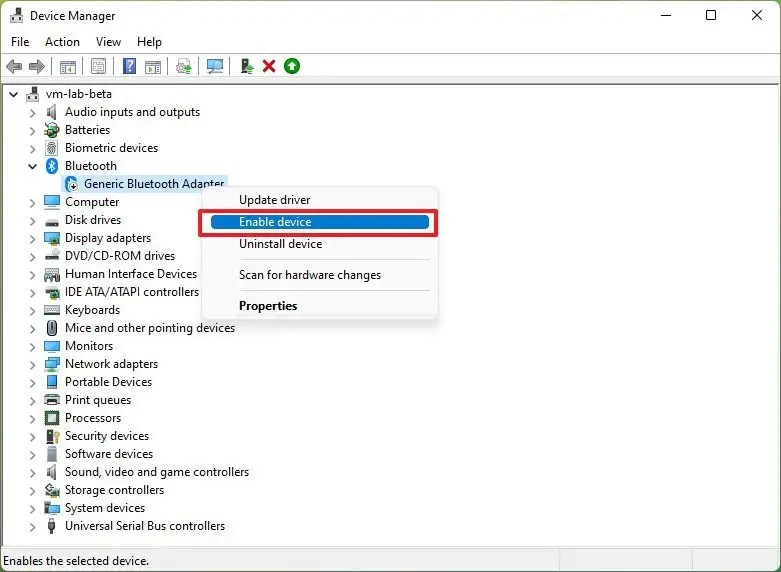781x572 pixels.
Task: Open the Properties sheet toolbar icon
Action: (x=99, y=66)
